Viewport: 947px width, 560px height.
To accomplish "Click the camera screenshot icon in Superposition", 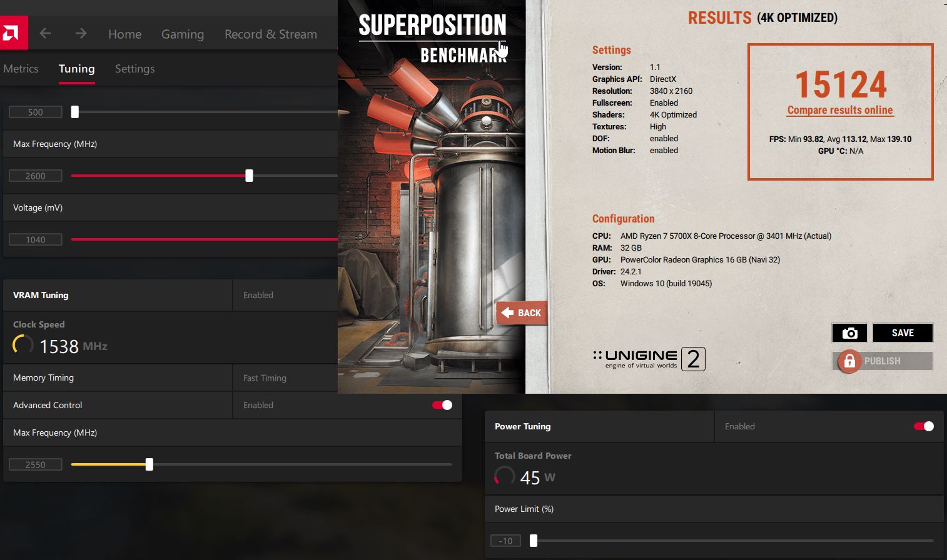I will point(849,333).
